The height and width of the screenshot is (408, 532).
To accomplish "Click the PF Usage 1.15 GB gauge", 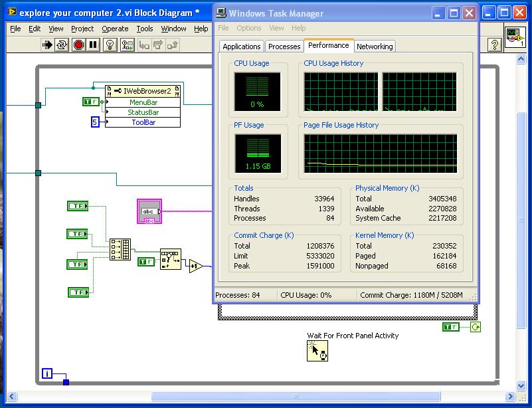I will (x=258, y=153).
